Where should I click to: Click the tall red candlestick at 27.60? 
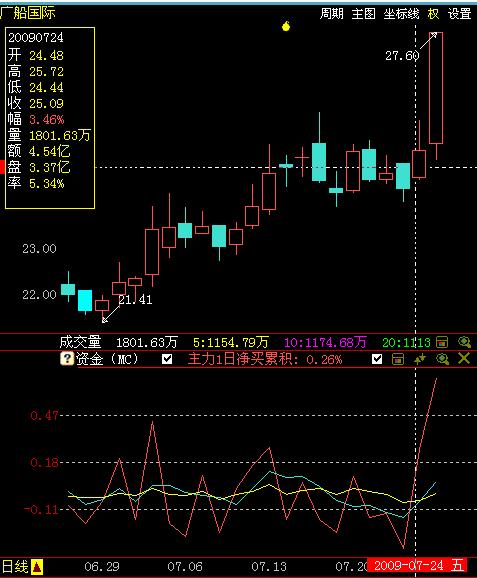[x=436, y=88]
